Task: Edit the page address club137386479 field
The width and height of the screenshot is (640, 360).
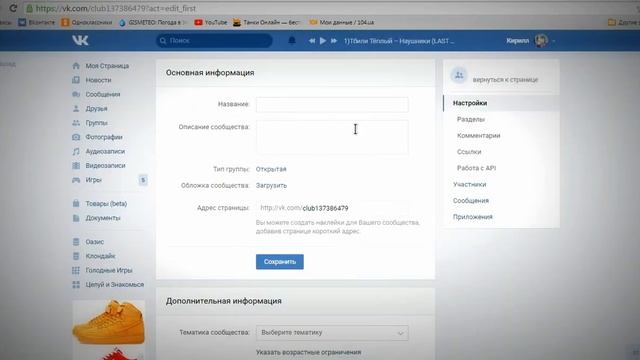Action: pyautogui.click(x=332, y=208)
